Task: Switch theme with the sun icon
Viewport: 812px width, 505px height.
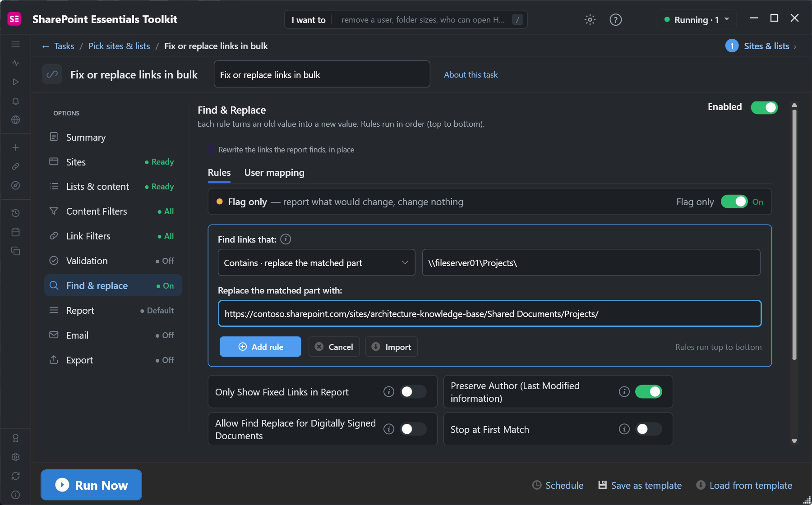Action: coord(590,19)
